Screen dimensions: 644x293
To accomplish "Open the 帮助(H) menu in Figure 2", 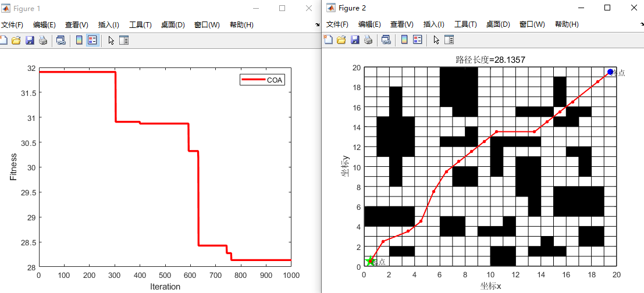I will click(x=567, y=24).
